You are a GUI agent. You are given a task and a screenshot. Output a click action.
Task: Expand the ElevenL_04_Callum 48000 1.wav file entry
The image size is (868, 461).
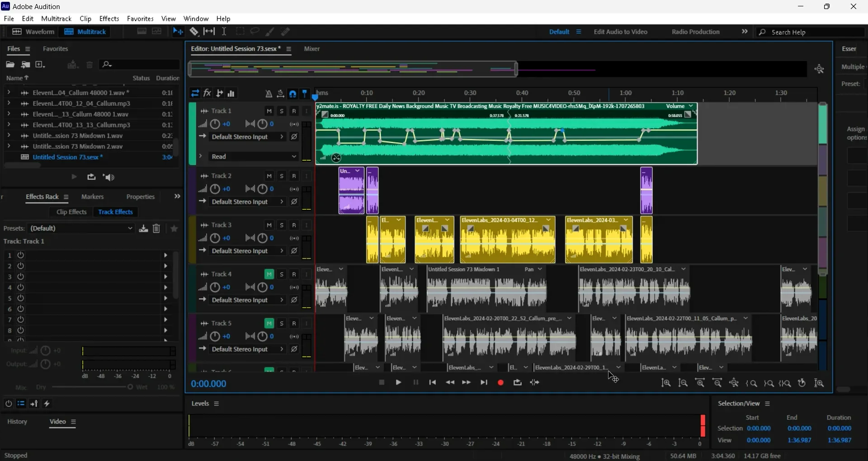8,93
